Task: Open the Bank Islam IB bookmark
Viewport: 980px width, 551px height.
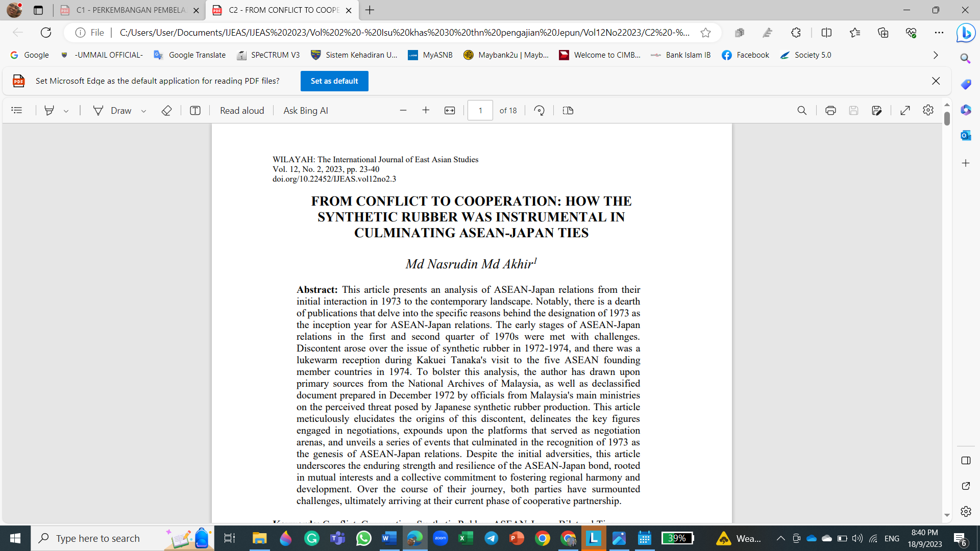Action: point(680,55)
